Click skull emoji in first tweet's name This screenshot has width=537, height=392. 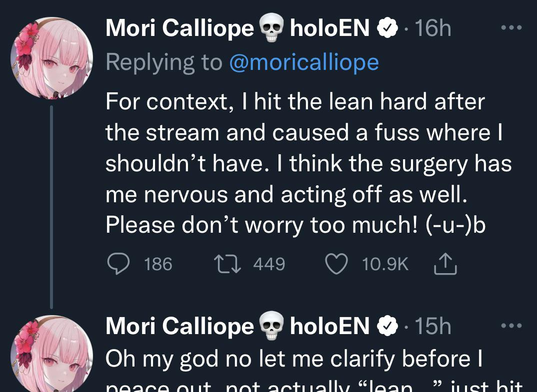click(271, 27)
